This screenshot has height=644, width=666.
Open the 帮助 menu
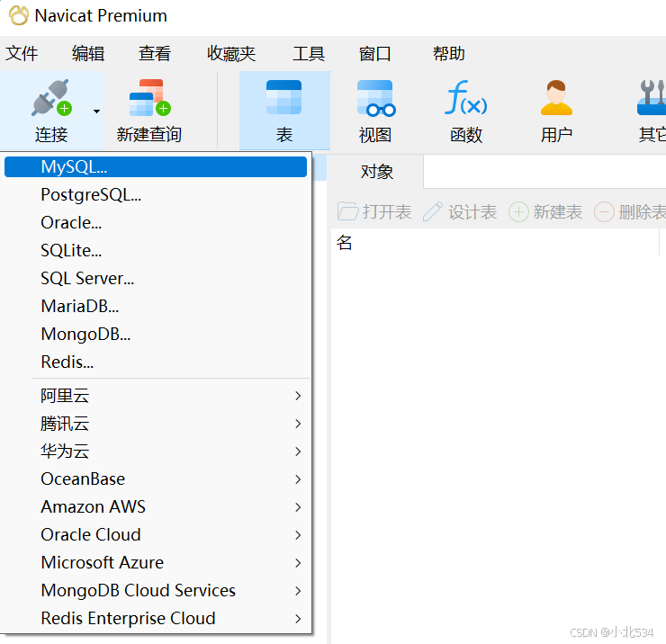[449, 53]
